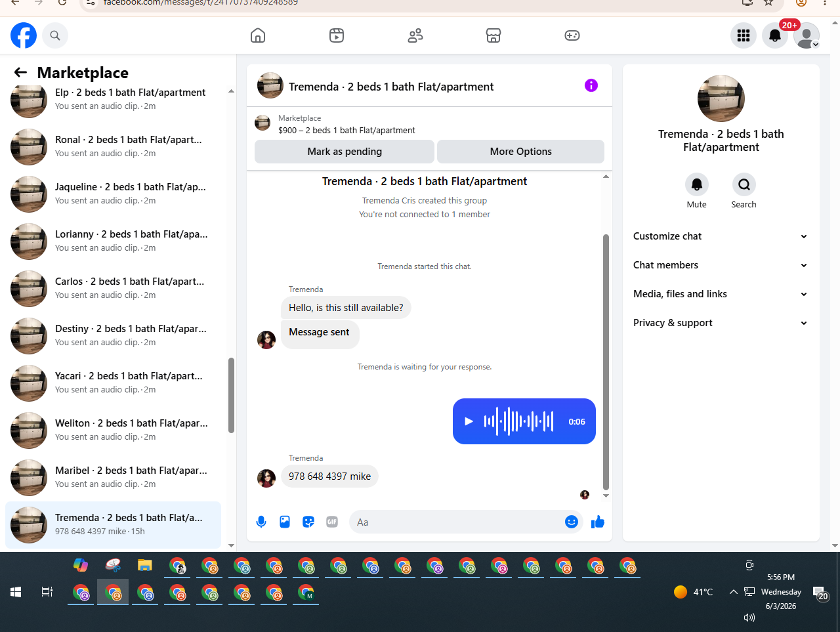Image resolution: width=840 pixels, height=632 pixels.
Task: Open the Video (Watch) tab
Action: (x=337, y=35)
